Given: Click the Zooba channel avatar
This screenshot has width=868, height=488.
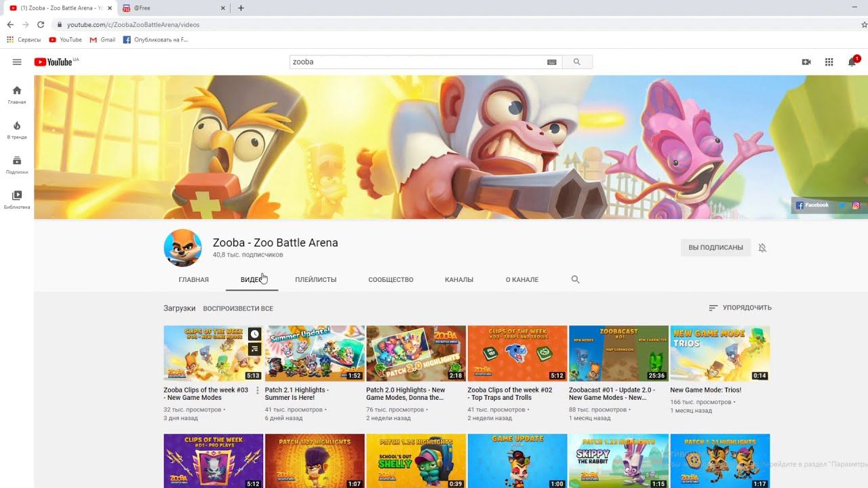Looking at the screenshot, I should click(183, 248).
